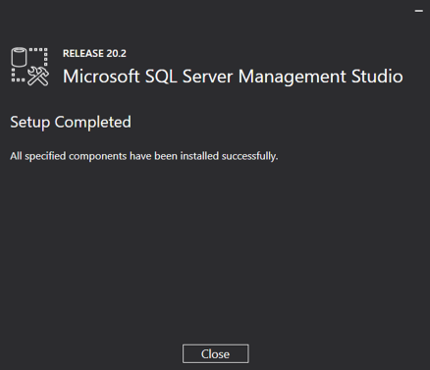Click the 'Setup Completed' heading
This screenshot has width=430, height=370.
[x=71, y=122]
